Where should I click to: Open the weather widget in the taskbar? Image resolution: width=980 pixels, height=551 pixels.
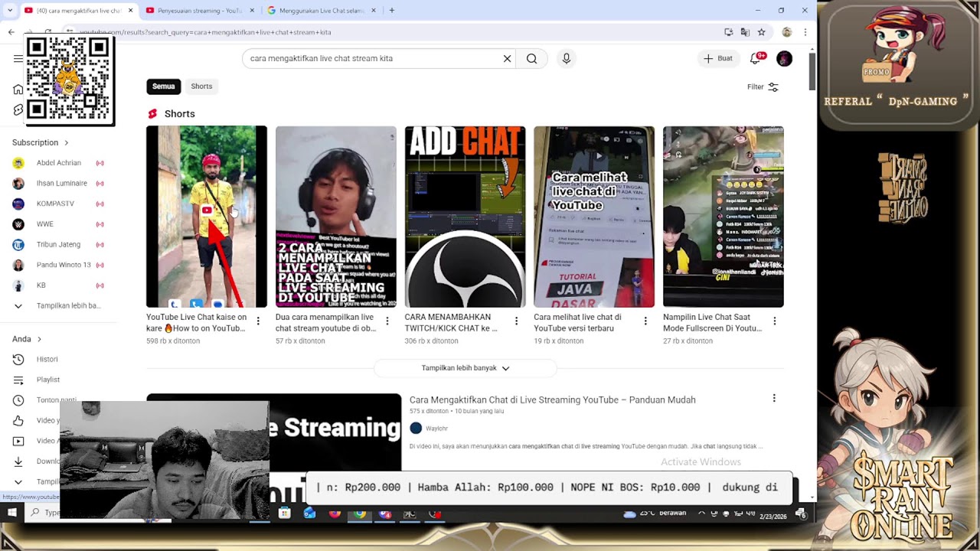click(x=655, y=513)
